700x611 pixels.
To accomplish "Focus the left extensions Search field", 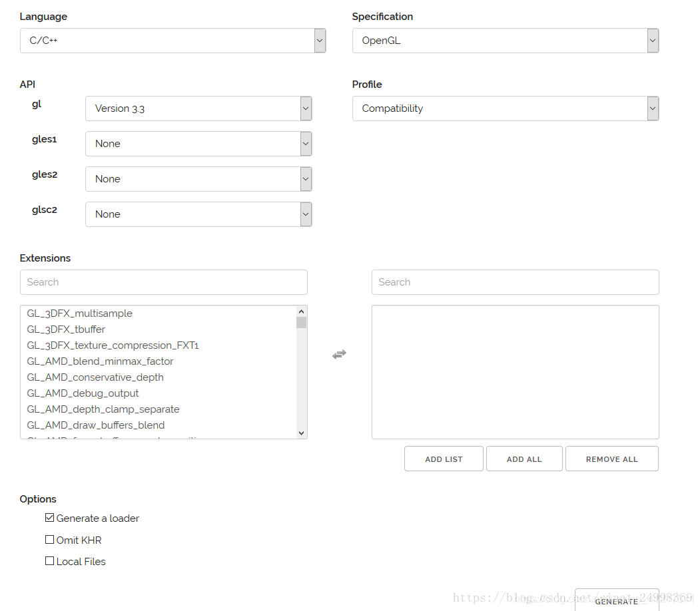I will 164,282.
